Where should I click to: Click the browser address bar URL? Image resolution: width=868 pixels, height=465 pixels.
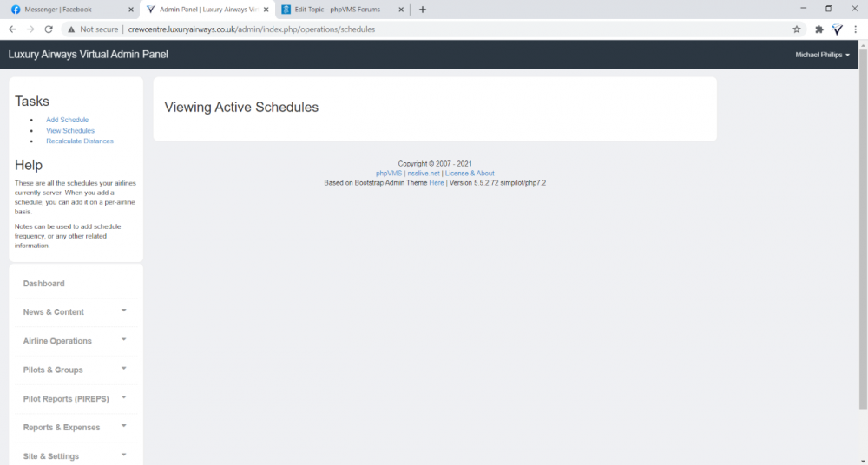252,29
